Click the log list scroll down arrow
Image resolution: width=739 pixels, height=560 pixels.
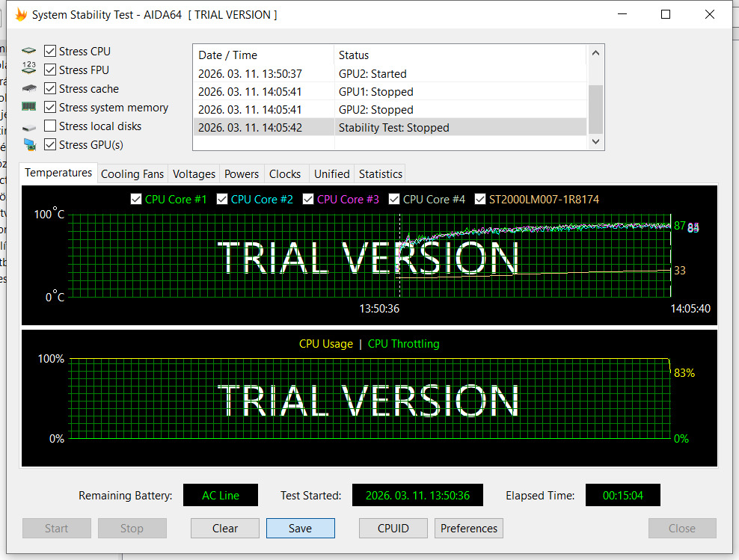595,142
